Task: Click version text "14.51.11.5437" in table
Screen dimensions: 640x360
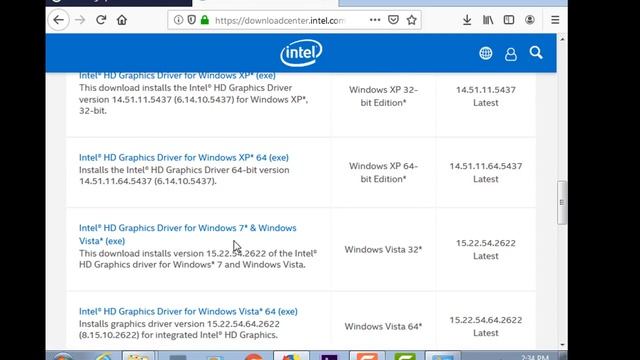Action: coord(486,90)
